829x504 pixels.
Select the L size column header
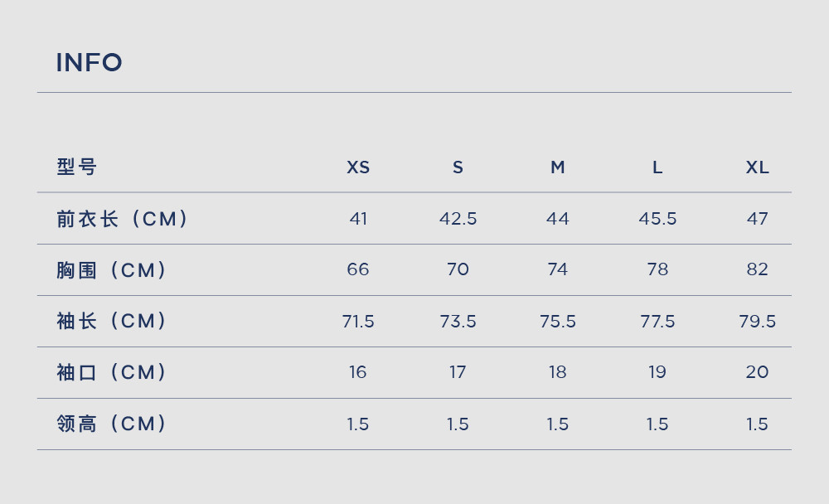coord(657,167)
